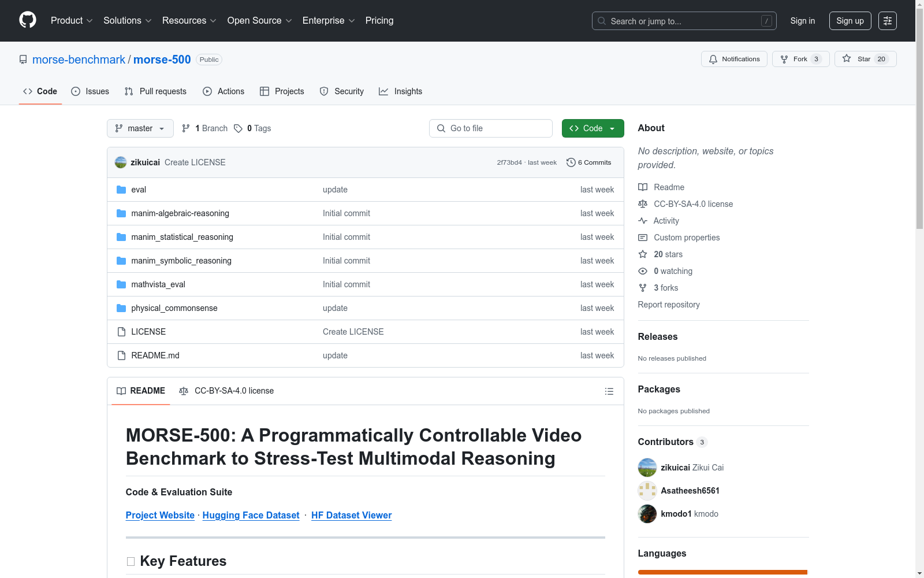
Task: Open the Actions tab
Action: tap(223, 91)
